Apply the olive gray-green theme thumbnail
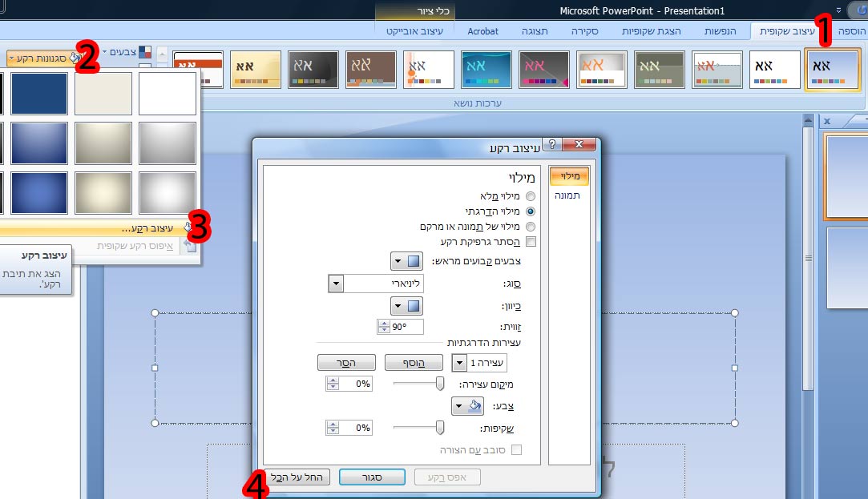 [x=659, y=69]
